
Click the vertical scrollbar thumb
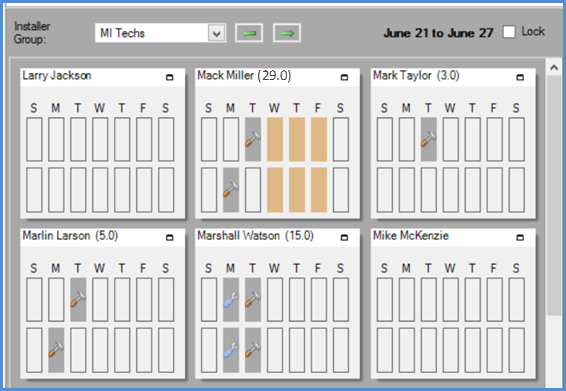tap(554, 195)
